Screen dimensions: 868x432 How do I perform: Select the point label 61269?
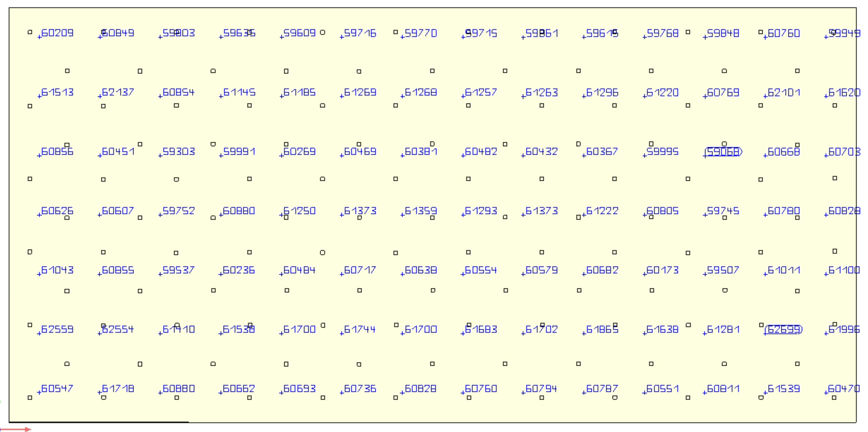[x=360, y=92]
